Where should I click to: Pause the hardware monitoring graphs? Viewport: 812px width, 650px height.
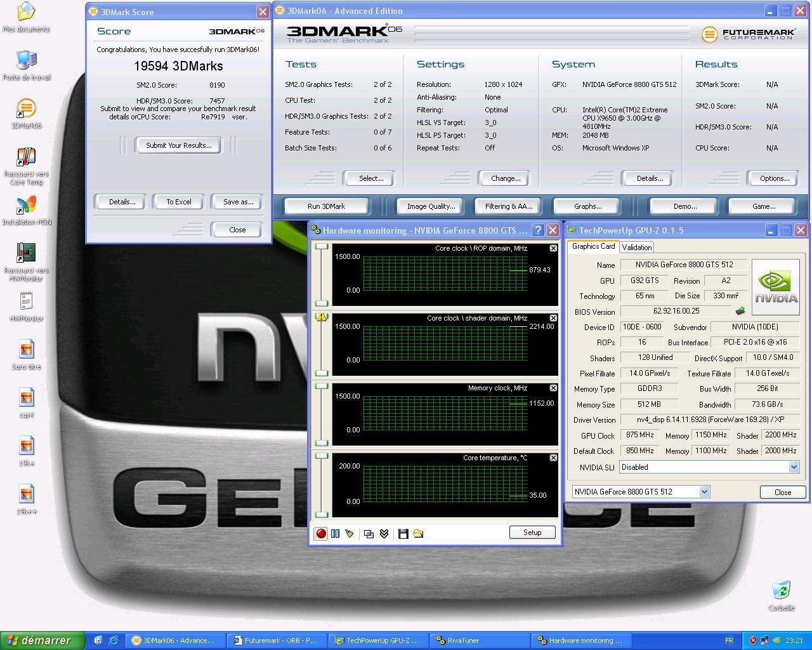tap(335, 534)
